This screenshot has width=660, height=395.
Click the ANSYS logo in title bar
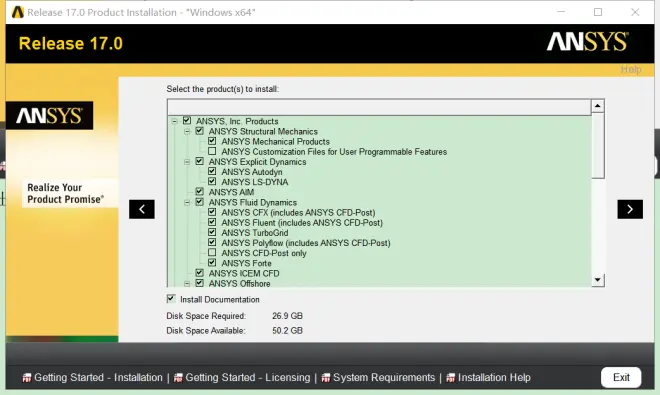point(17,12)
